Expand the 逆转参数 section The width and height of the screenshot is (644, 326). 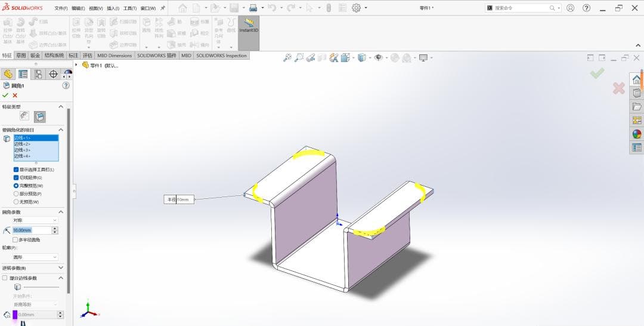coord(61,267)
